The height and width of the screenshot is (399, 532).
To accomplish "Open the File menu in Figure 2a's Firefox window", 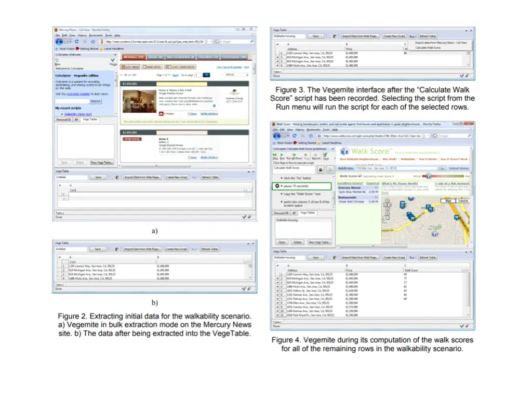I will pyautogui.click(x=58, y=35).
